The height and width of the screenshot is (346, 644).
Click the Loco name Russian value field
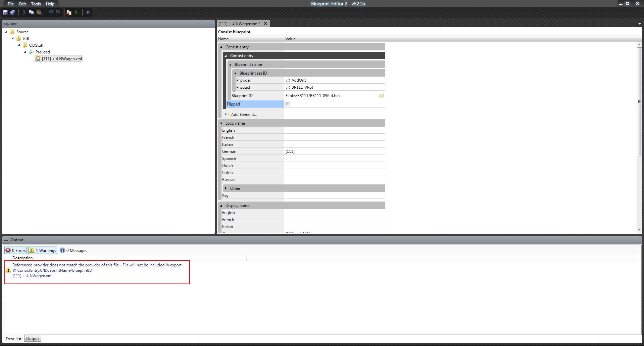pyautogui.click(x=334, y=180)
